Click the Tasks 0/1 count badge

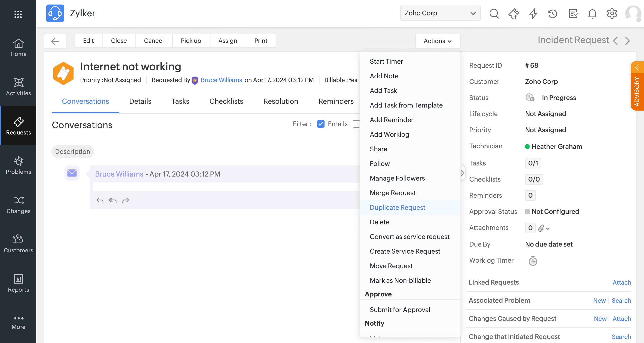533,163
